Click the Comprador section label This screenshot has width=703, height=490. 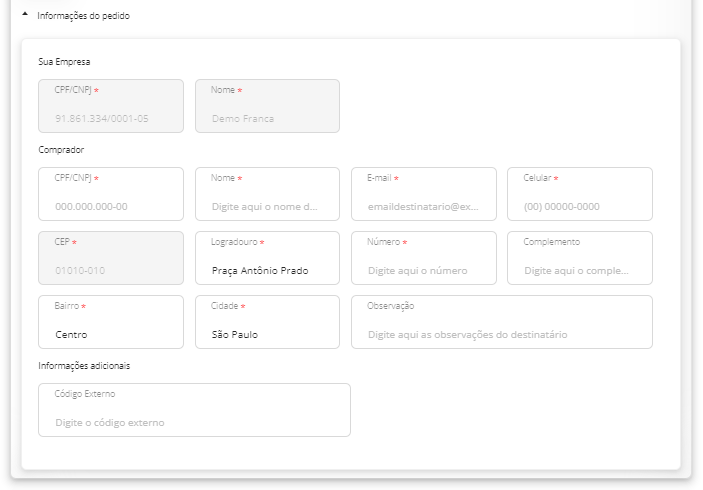pyautogui.click(x=61, y=150)
